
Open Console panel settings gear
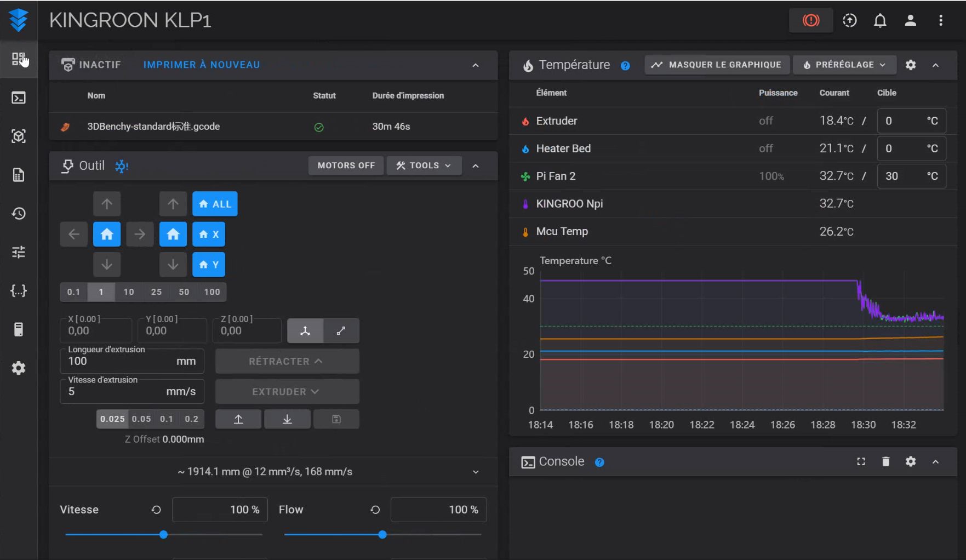pyautogui.click(x=911, y=461)
